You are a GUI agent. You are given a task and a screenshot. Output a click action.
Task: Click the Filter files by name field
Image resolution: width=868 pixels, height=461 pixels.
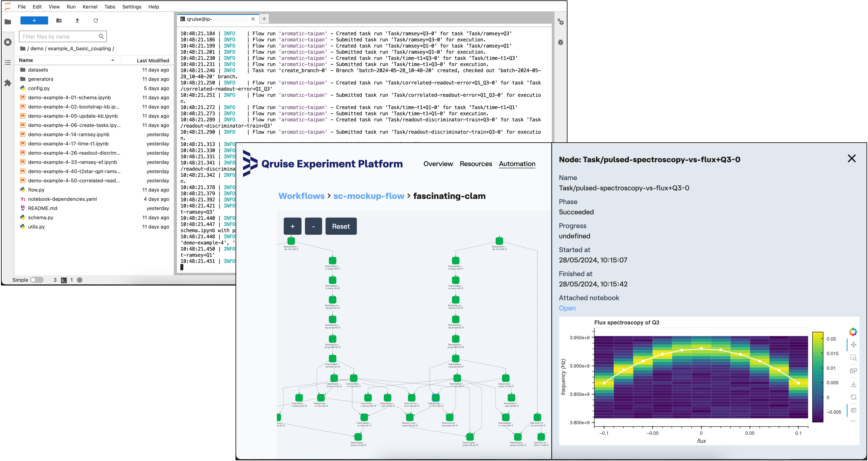[x=63, y=36]
